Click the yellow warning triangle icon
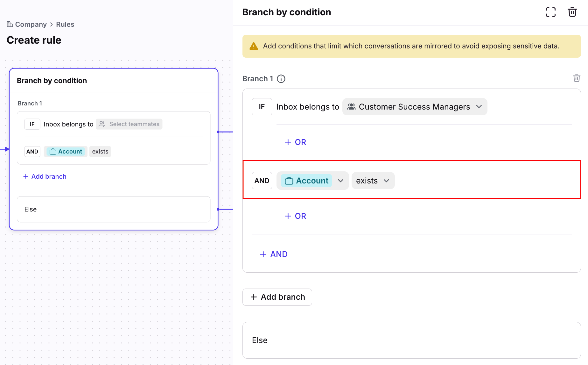 pyautogui.click(x=254, y=46)
